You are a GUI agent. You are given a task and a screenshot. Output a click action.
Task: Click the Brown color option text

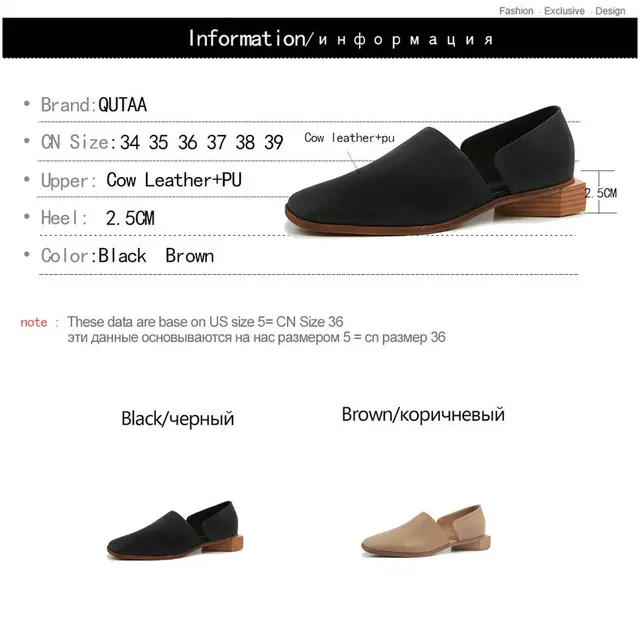coord(190,256)
